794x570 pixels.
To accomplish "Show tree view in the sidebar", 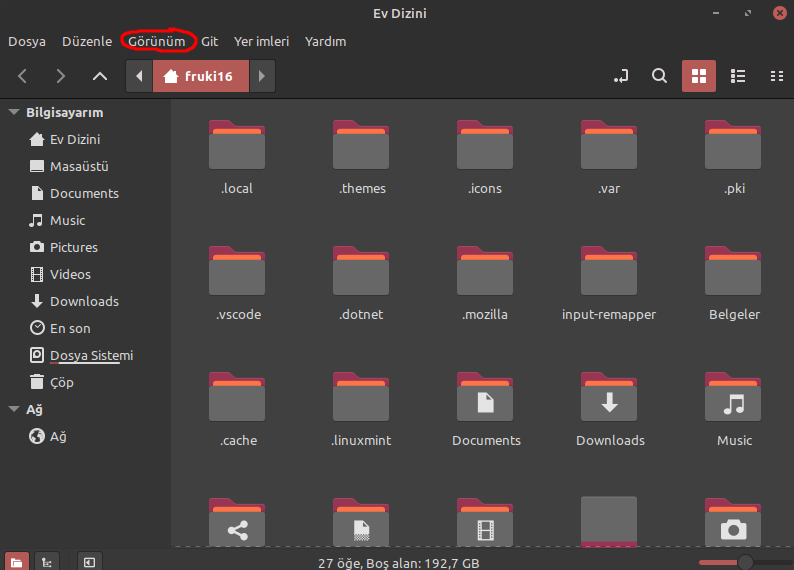I will tap(47, 562).
